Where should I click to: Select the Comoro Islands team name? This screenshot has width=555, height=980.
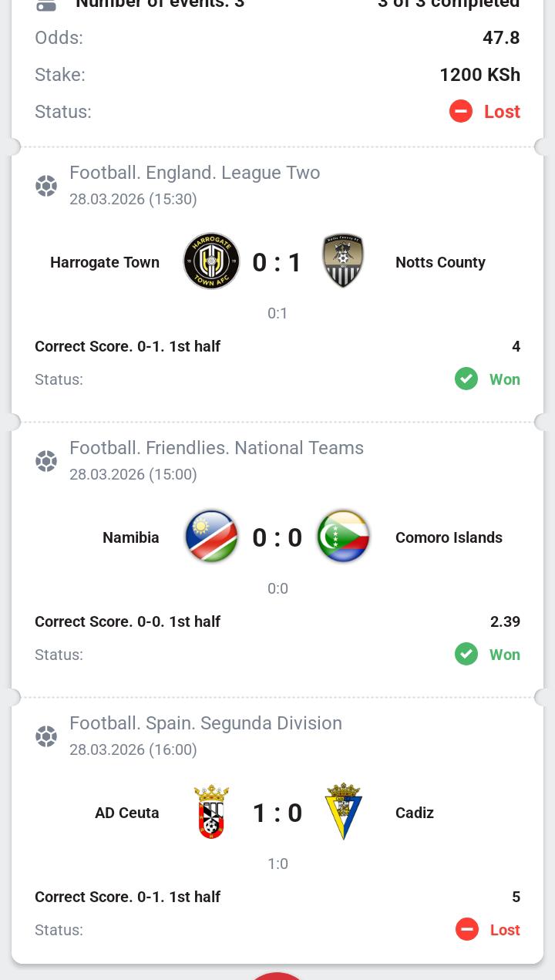(449, 537)
